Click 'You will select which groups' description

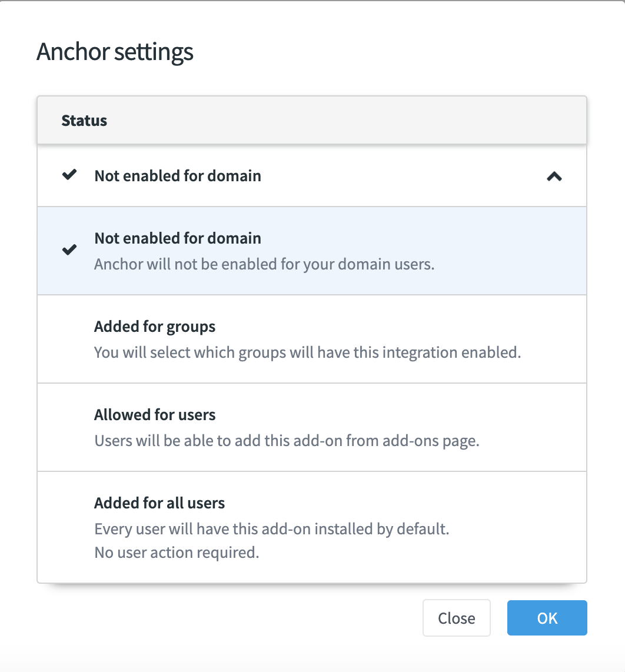[307, 352]
